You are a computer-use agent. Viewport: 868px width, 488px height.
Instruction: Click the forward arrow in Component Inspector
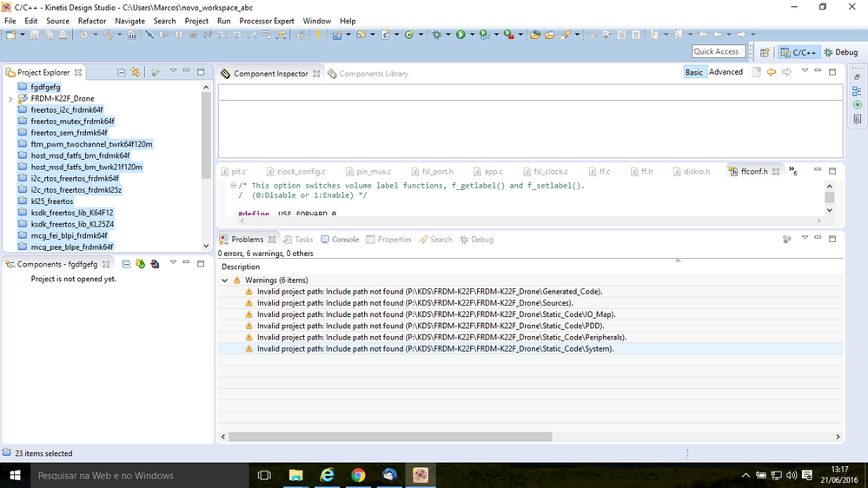[786, 72]
